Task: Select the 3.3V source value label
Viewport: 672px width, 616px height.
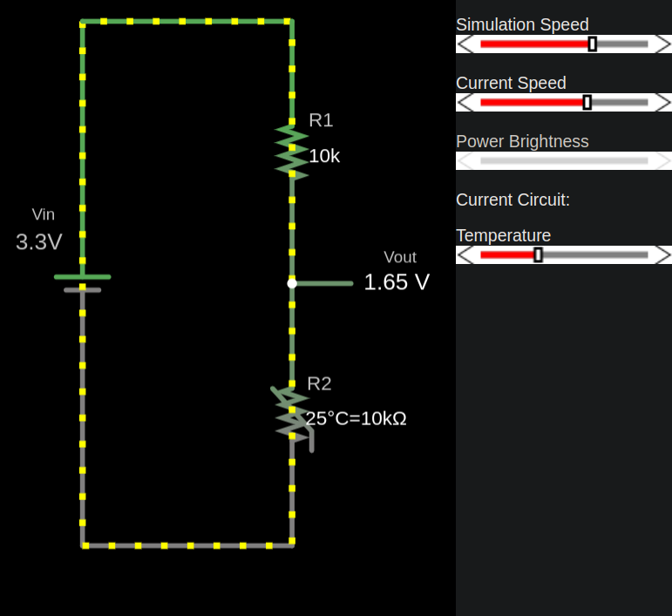Action: pos(39,242)
